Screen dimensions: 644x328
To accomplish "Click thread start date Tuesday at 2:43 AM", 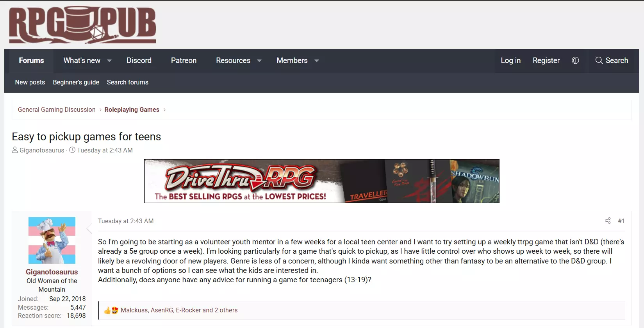I will (105, 150).
